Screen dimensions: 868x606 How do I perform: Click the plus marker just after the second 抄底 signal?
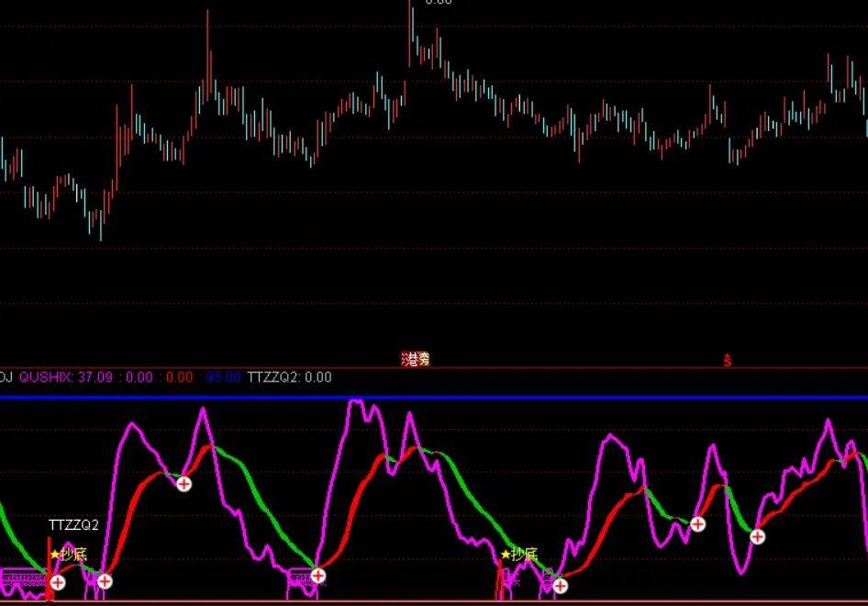pyautogui.click(x=561, y=586)
